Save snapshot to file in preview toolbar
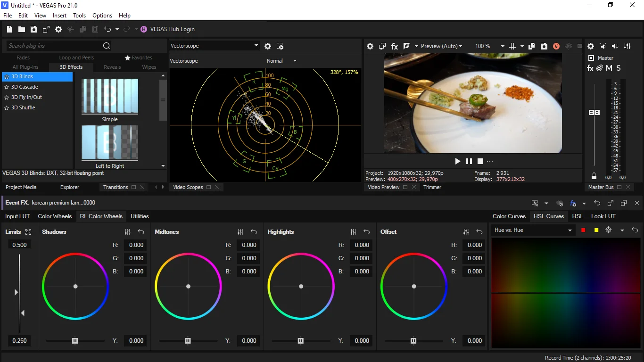This screenshot has width=644, height=362. tap(544, 46)
